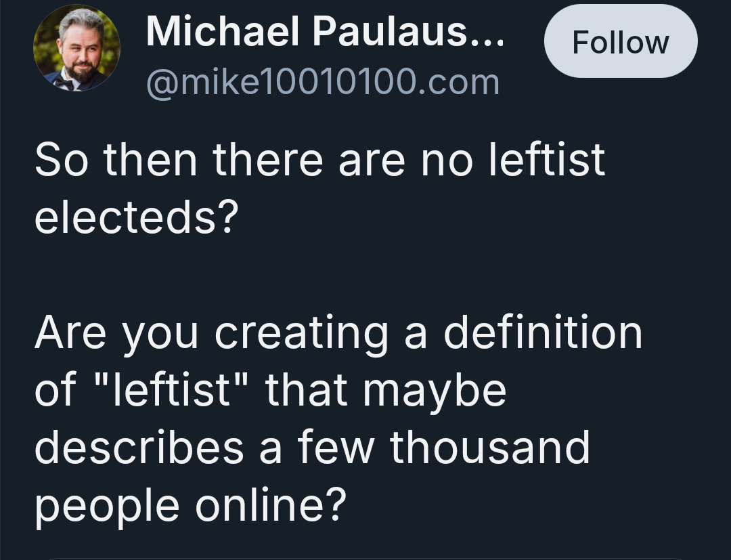Open the embedded card edge below the post
731x560 pixels.
pos(365,557)
